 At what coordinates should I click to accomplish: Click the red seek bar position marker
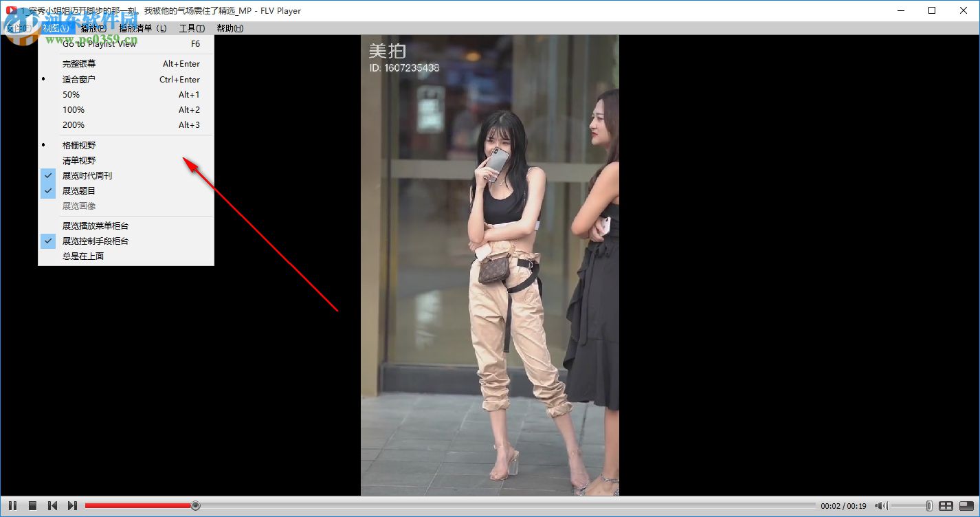(196, 505)
